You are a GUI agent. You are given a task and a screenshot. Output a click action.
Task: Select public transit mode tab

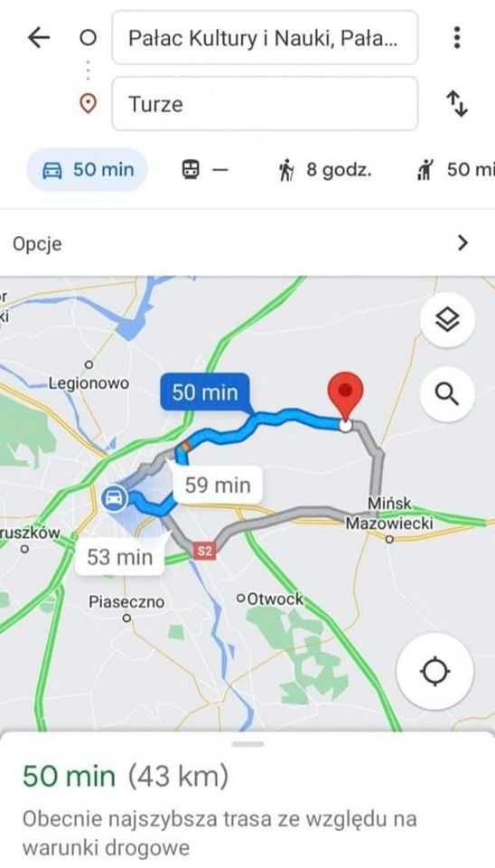coord(205,169)
